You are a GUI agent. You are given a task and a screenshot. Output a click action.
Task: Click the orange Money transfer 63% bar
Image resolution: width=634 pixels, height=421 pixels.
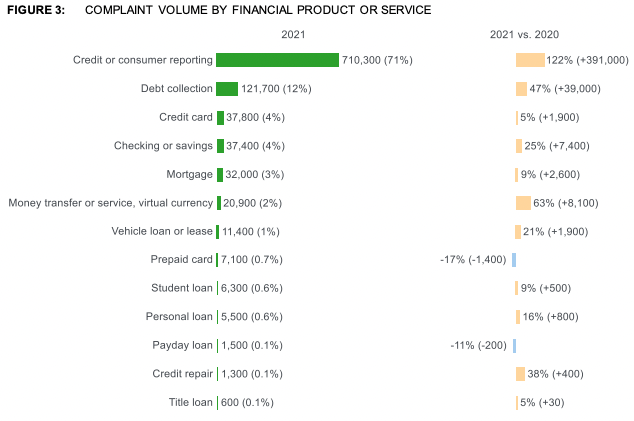pyautogui.click(x=523, y=203)
